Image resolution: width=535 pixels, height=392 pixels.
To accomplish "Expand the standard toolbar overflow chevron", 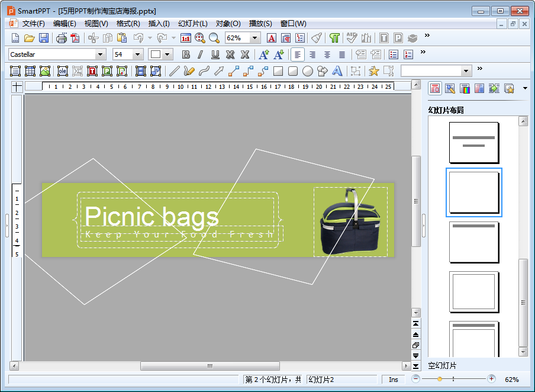I will point(427,35).
